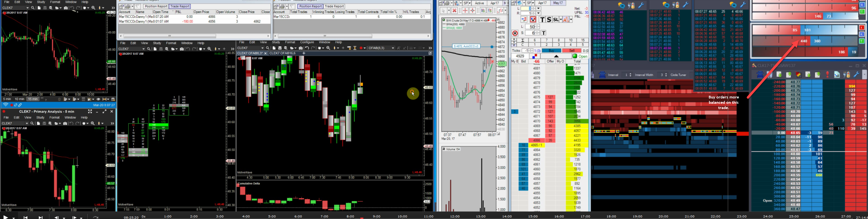Select the CLEK7 OFA®8,3* tab
This screenshot has height=219, width=868.
click(250, 53)
